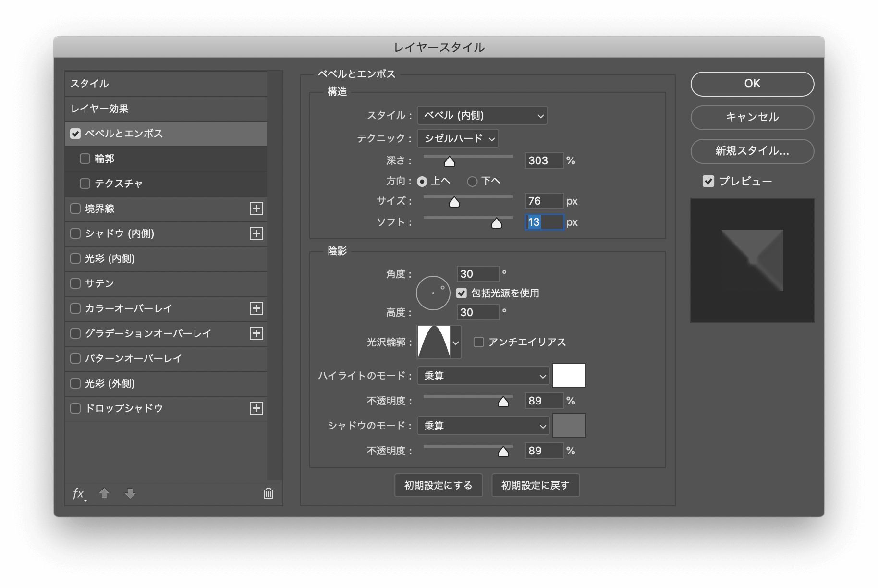Screen dimensions: 878x588
Task: Enable the アンチエイリアス checkbox
Action: [x=478, y=342]
